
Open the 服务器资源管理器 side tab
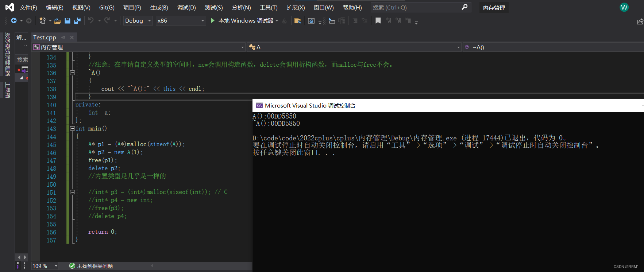[7, 54]
